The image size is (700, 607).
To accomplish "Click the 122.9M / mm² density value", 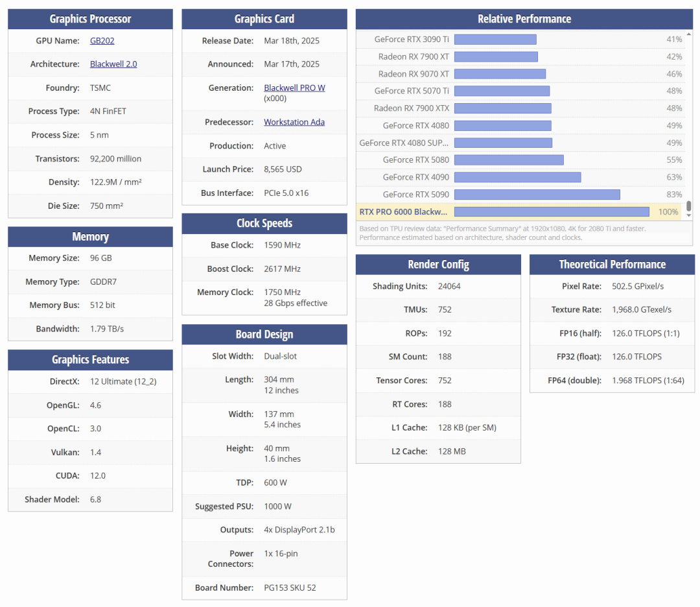I will point(116,182).
